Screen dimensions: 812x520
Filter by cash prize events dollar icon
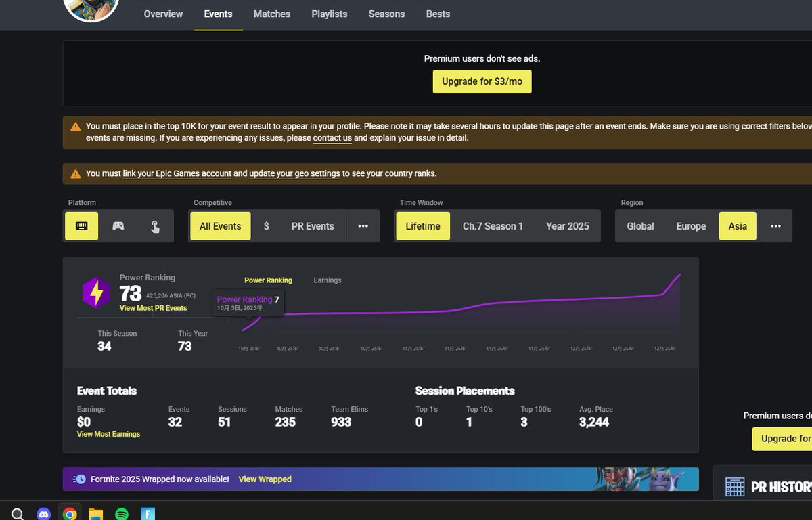click(x=266, y=226)
